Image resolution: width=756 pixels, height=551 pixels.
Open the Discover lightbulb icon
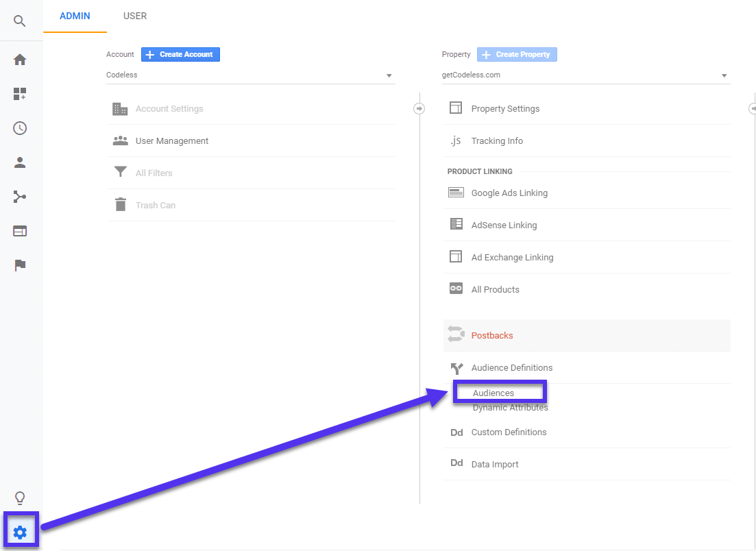click(21, 498)
